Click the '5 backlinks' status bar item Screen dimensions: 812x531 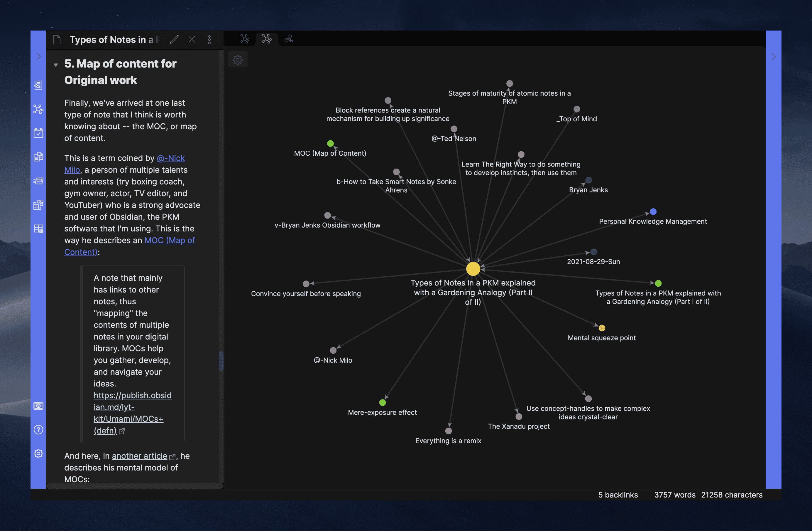pyautogui.click(x=618, y=495)
